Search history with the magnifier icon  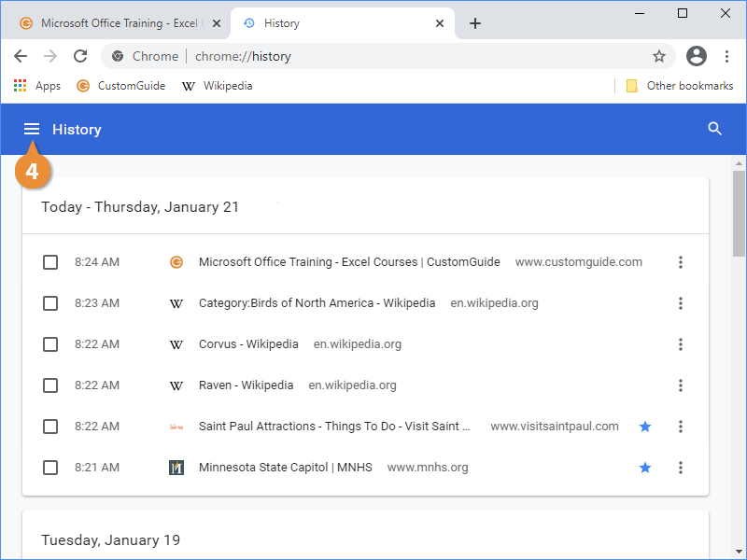pyautogui.click(x=714, y=129)
